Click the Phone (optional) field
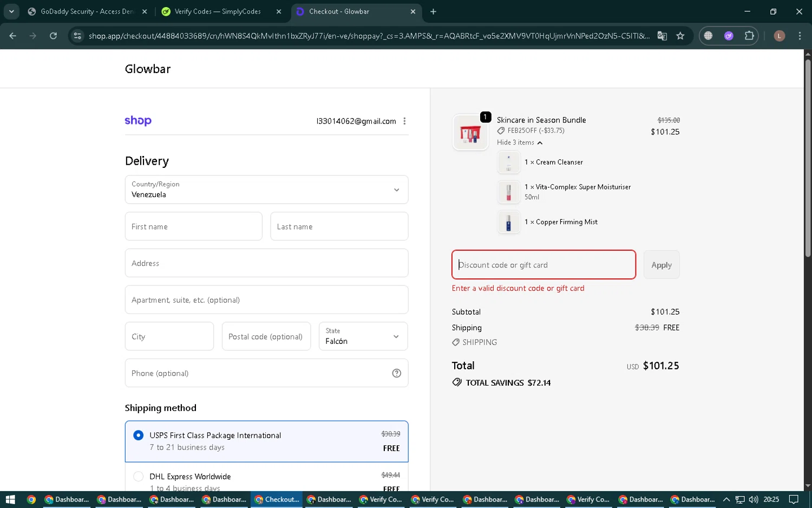The width and height of the screenshot is (812, 508). pyautogui.click(x=266, y=373)
